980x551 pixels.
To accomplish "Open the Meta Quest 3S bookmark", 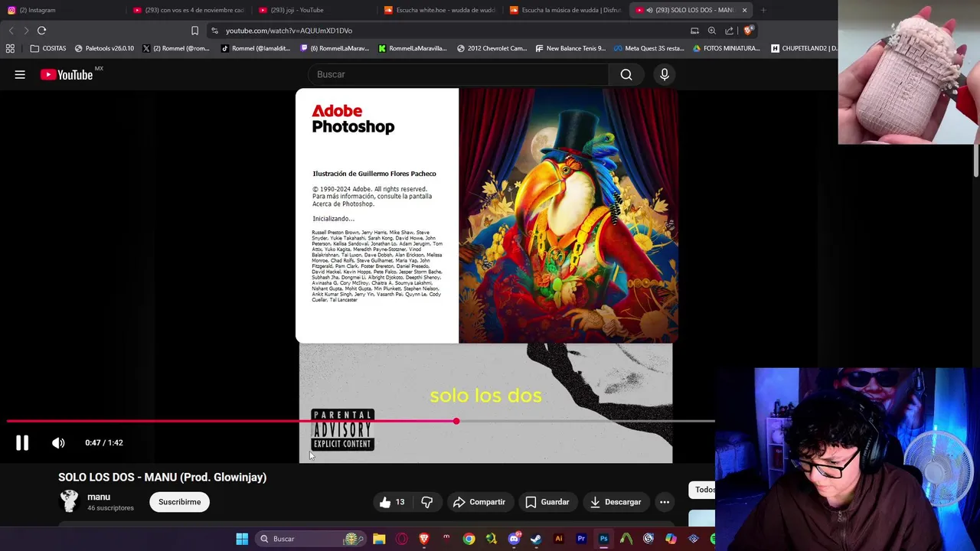I will point(649,48).
